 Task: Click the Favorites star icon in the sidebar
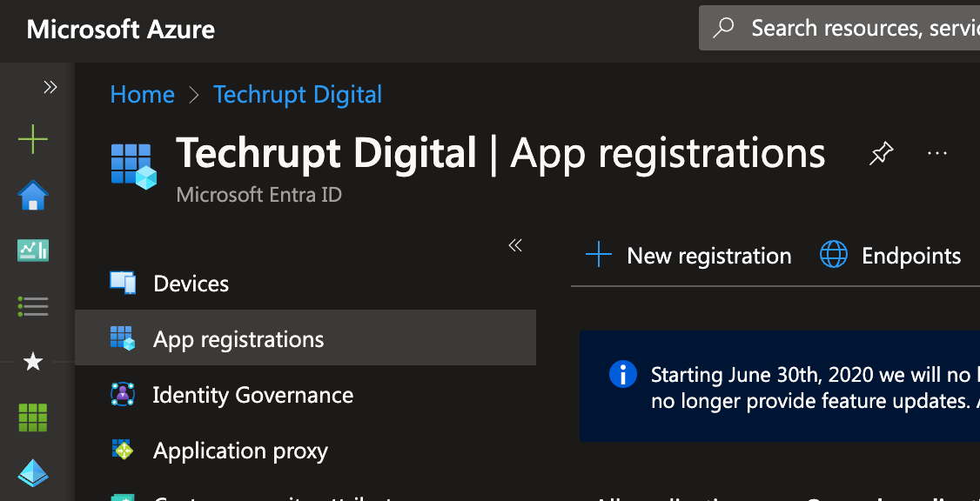(x=33, y=362)
